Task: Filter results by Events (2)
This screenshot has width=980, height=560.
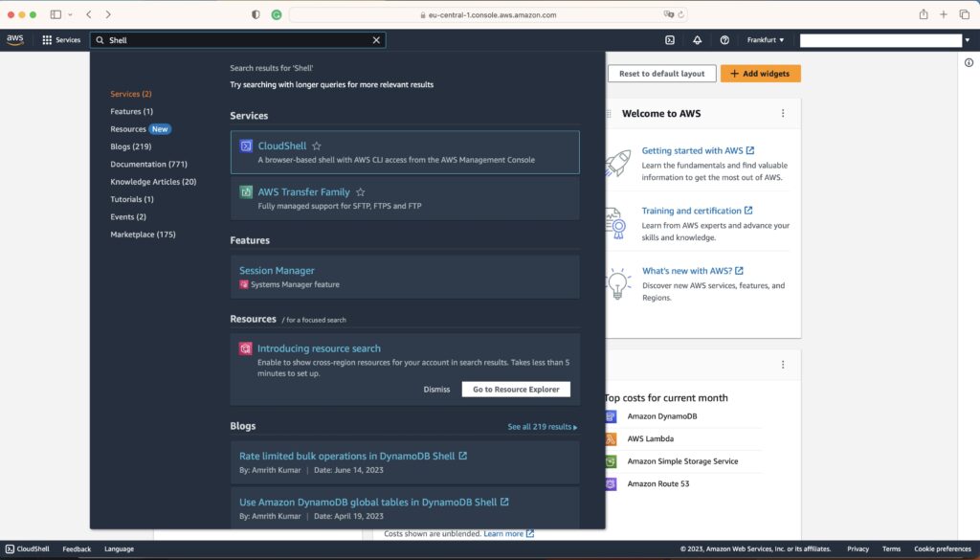Action: point(128,216)
